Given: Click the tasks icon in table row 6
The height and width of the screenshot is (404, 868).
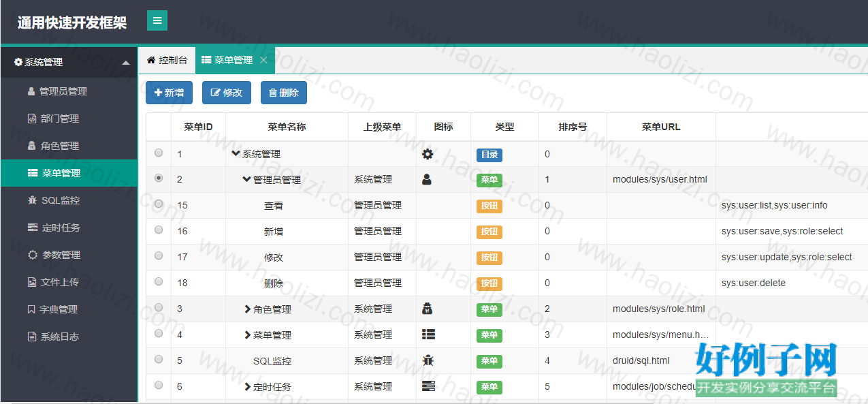Looking at the screenshot, I should coord(428,386).
